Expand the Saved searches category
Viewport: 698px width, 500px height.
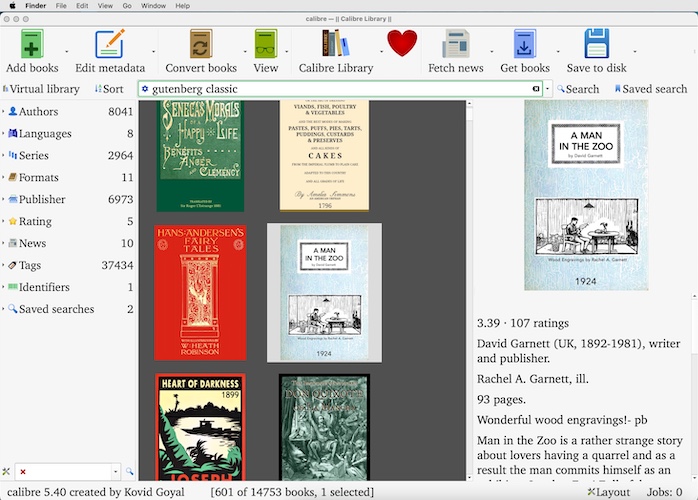(3, 309)
